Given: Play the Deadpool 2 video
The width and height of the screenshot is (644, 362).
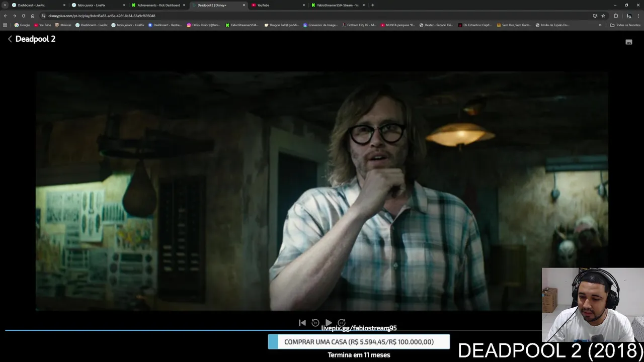Looking at the screenshot, I should [x=328, y=323].
